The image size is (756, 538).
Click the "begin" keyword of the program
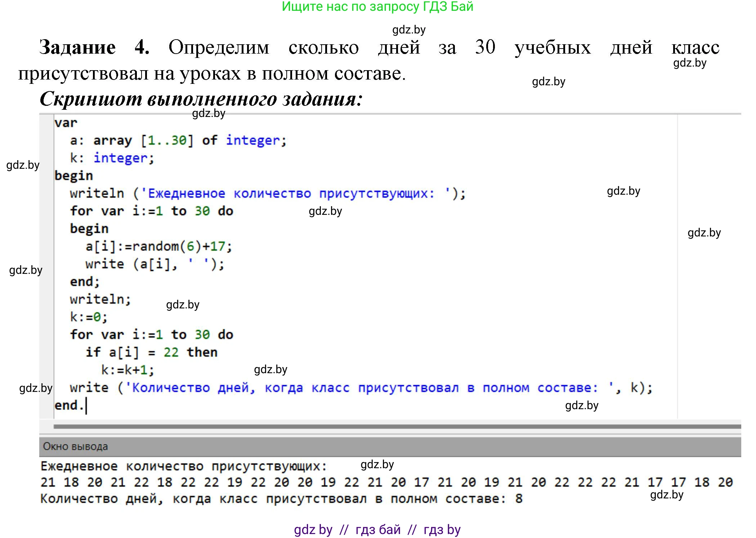[x=74, y=175]
